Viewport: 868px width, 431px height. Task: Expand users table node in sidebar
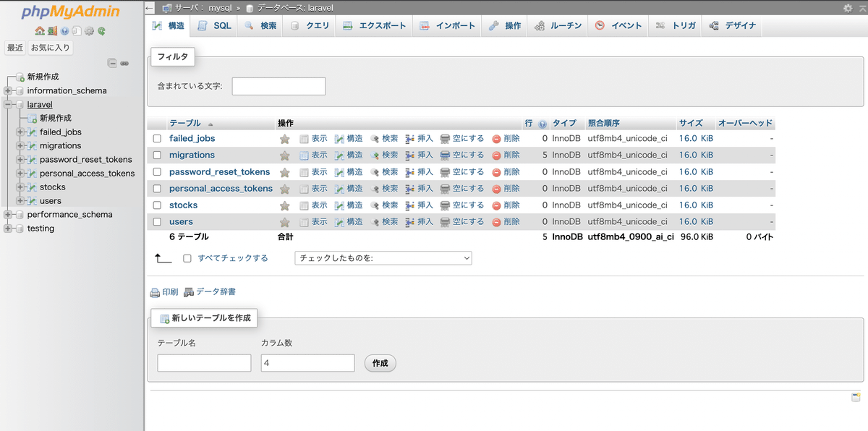[x=21, y=201]
